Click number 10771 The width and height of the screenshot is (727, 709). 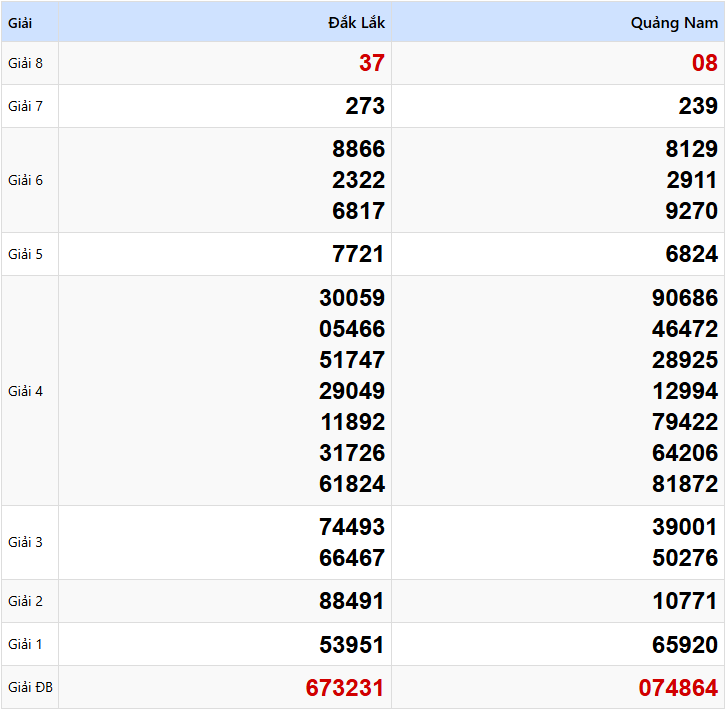tap(685, 601)
